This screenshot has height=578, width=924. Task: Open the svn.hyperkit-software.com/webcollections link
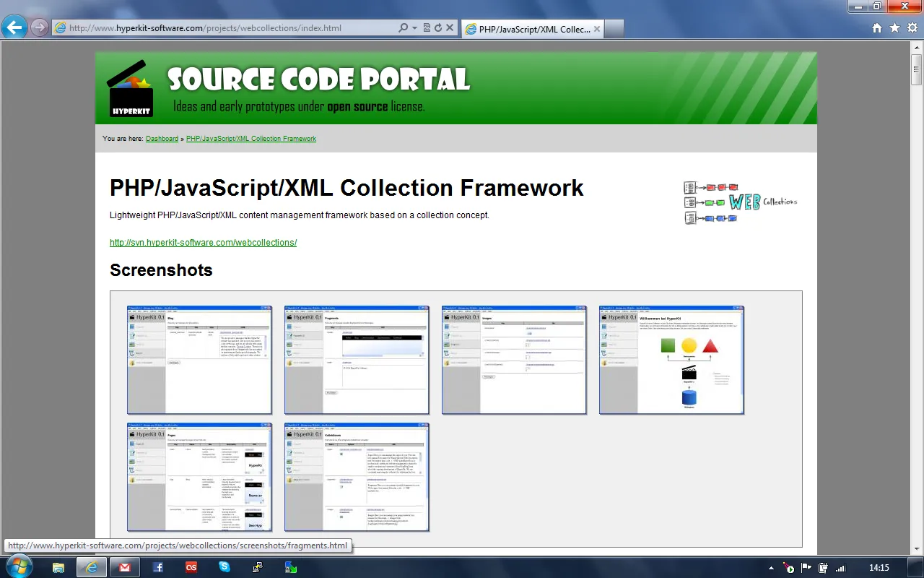[203, 243]
